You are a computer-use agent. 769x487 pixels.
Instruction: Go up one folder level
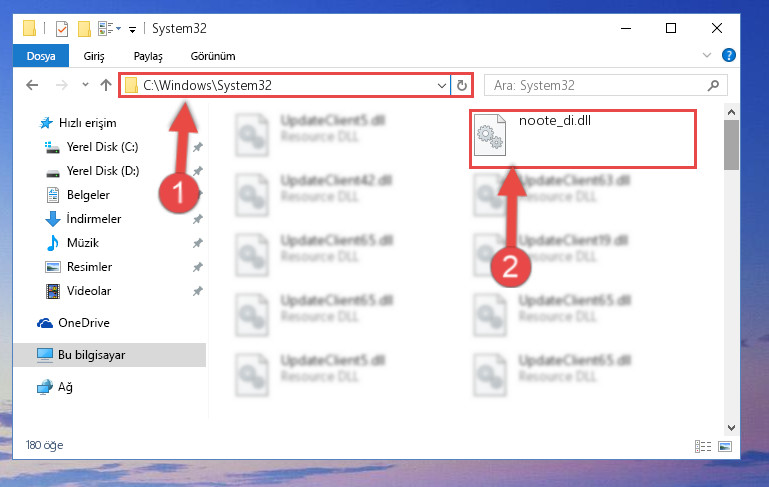point(105,85)
